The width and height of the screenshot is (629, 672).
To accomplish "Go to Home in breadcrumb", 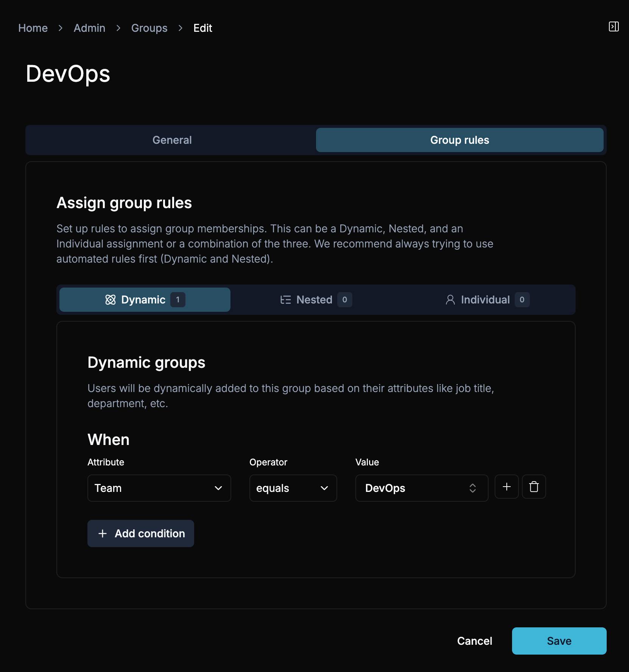I will tap(33, 28).
